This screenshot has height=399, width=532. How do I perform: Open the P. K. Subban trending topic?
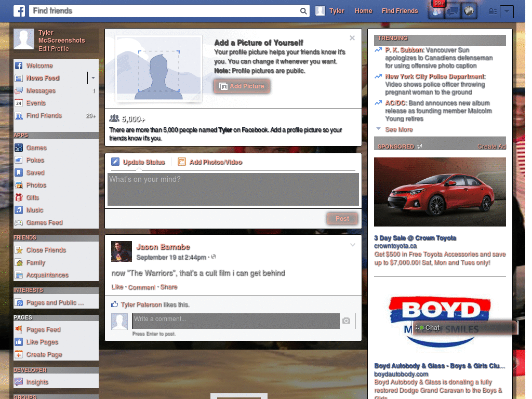404,50
